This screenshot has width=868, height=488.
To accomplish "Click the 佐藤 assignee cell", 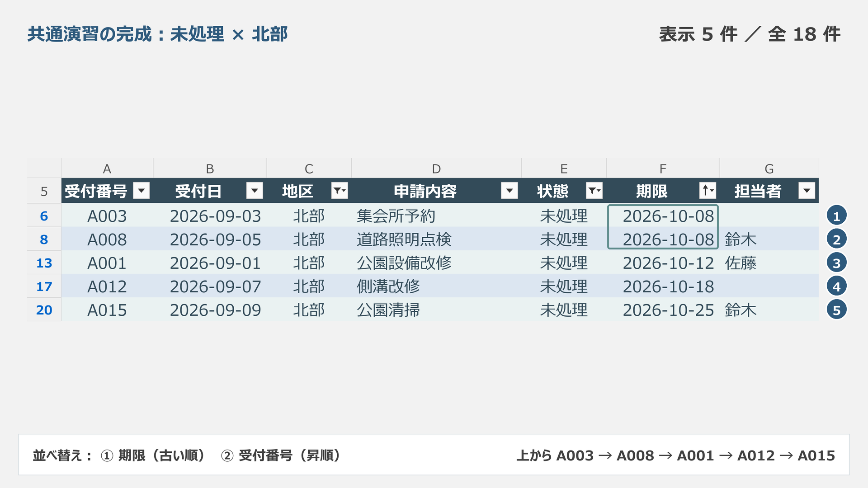I will (769, 263).
